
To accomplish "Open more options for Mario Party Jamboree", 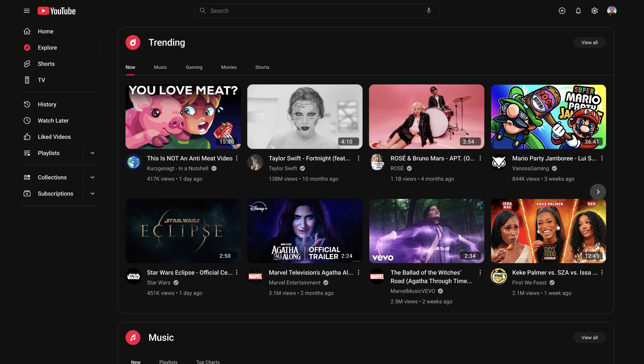I will tap(602, 158).
